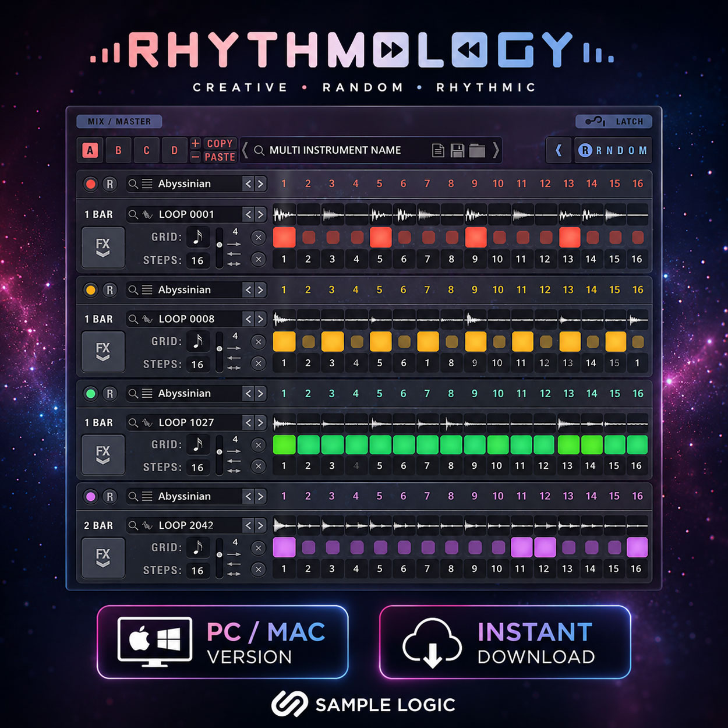The height and width of the screenshot is (728, 728).
Task: Create a new multi instrument document
Action: pyautogui.click(x=438, y=150)
